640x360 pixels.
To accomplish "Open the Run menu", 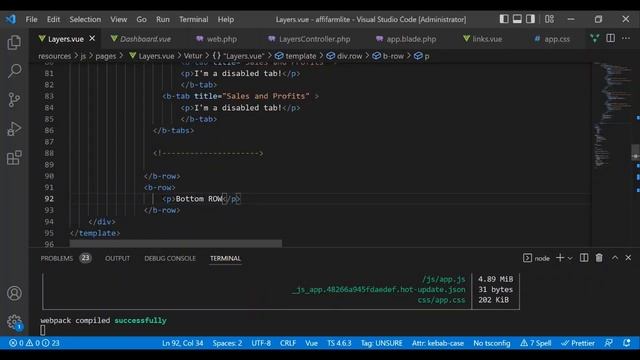I will pyautogui.click(x=162, y=19).
